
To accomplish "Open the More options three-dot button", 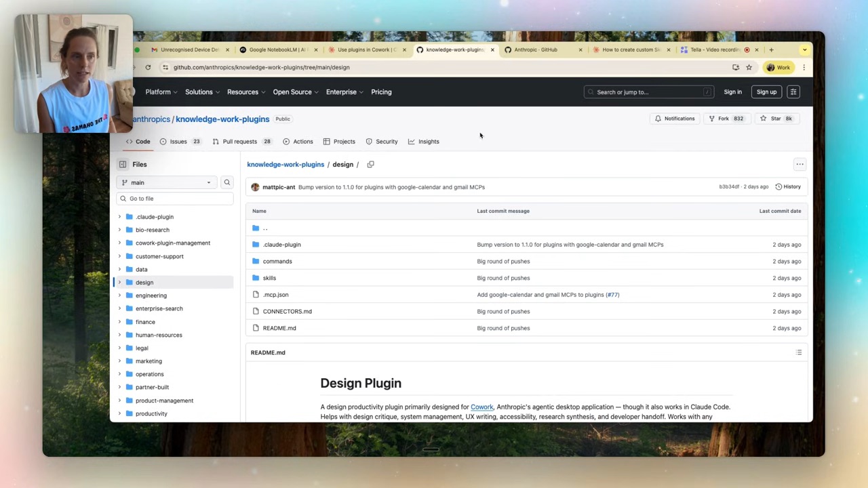I will click(x=800, y=165).
